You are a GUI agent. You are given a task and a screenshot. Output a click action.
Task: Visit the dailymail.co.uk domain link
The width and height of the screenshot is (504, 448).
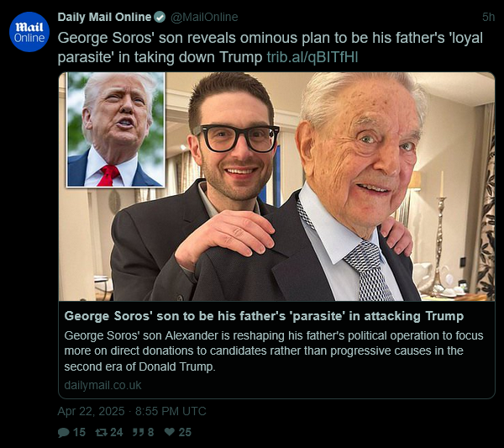coord(102,385)
